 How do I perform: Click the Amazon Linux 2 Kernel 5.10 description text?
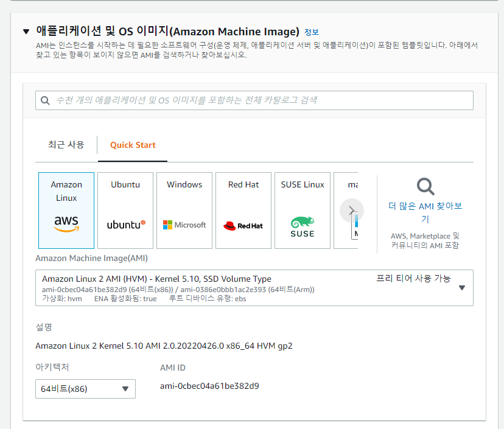click(x=164, y=346)
